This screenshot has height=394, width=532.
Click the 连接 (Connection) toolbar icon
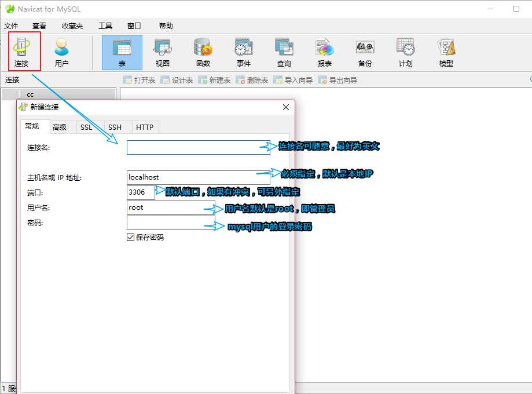coord(22,52)
